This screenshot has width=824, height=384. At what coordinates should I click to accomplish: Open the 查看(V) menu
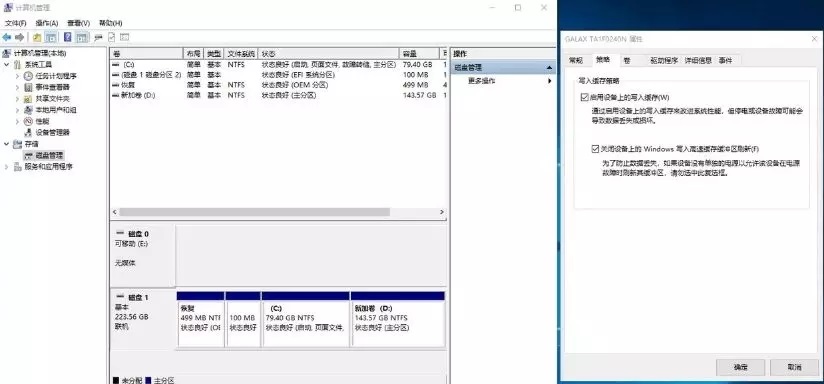(78, 23)
